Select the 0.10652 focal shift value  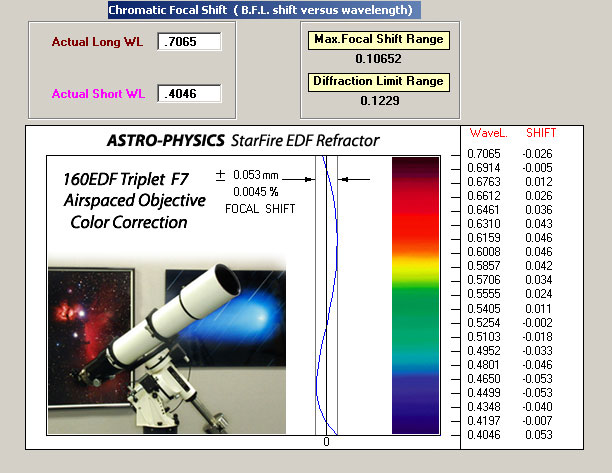click(x=378, y=59)
